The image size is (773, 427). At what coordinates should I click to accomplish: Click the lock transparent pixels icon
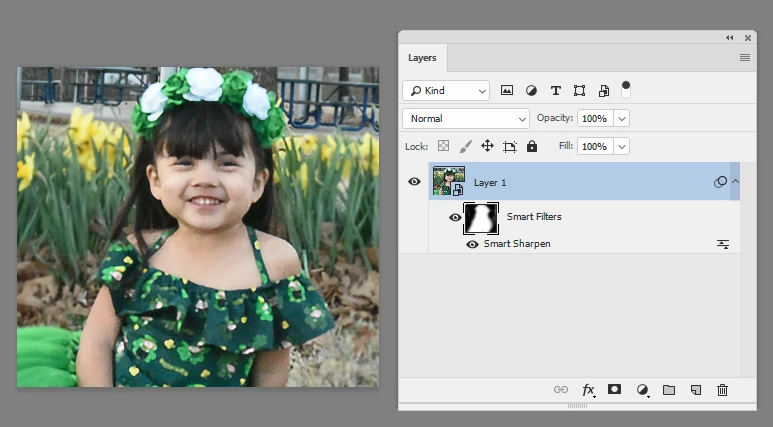click(x=444, y=146)
